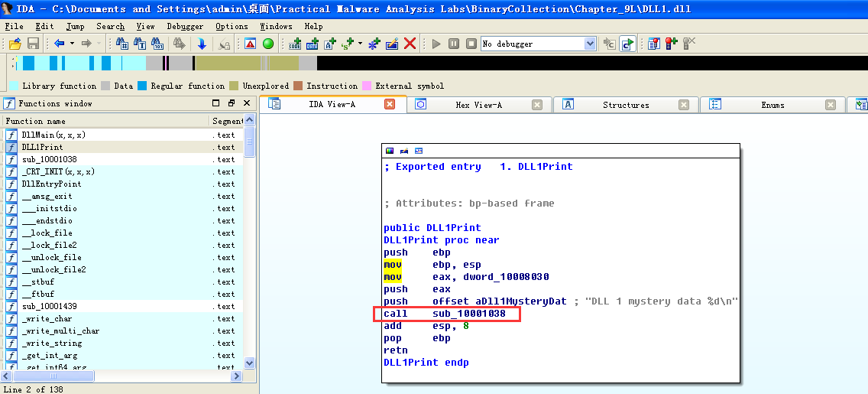
Task: Open the forward arrow history dropdown
Action: tap(99, 43)
